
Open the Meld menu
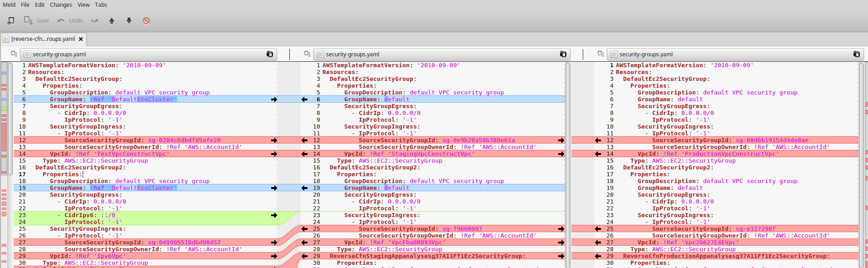[x=9, y=5]
